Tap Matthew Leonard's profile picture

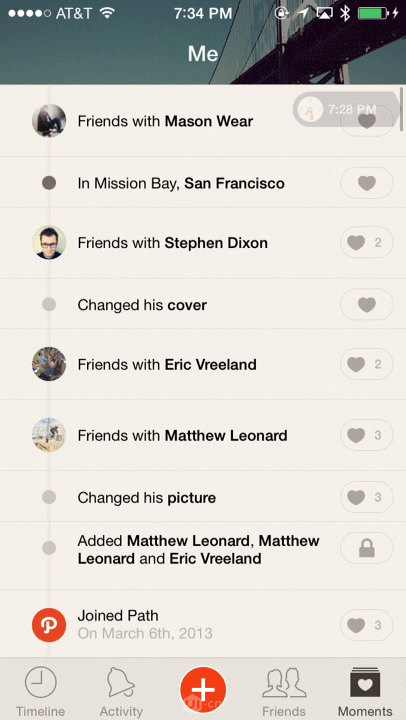(x=49, y=435)
